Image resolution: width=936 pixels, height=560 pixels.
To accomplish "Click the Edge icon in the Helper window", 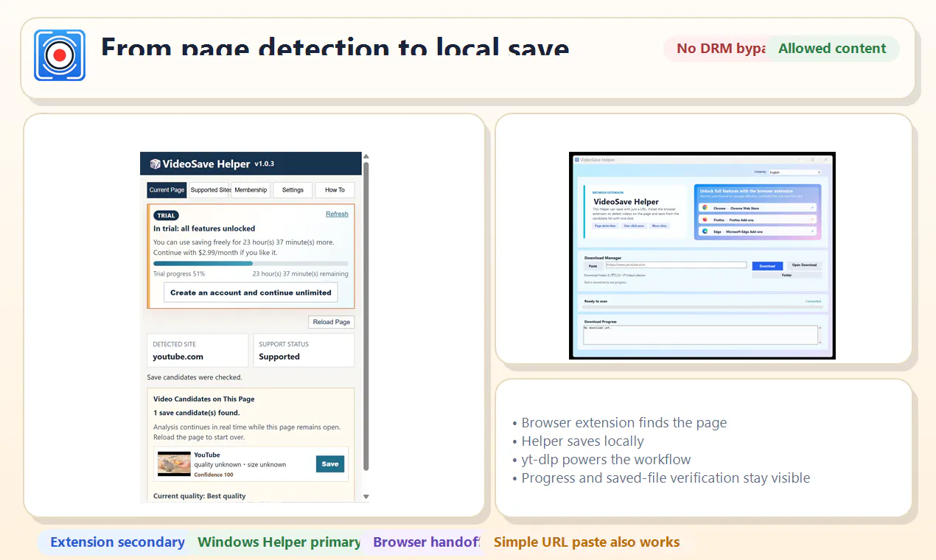I will pos(705,231).
